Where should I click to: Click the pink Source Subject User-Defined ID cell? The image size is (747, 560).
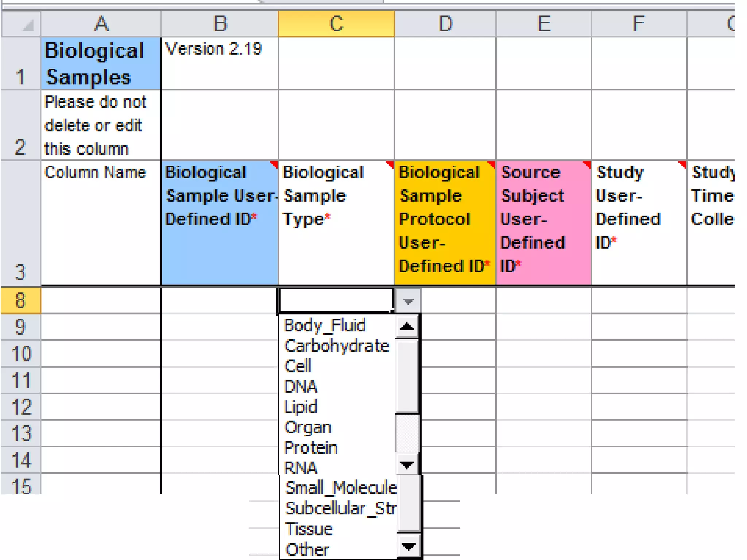pos(543,222)
